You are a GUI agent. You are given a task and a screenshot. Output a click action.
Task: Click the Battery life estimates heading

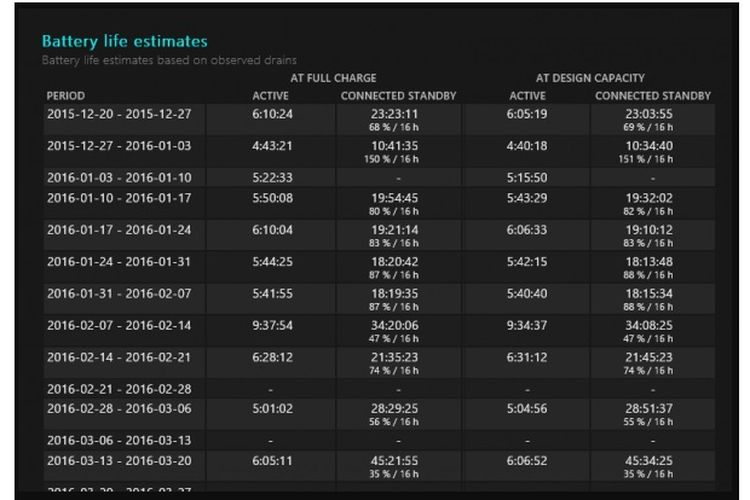124,42
